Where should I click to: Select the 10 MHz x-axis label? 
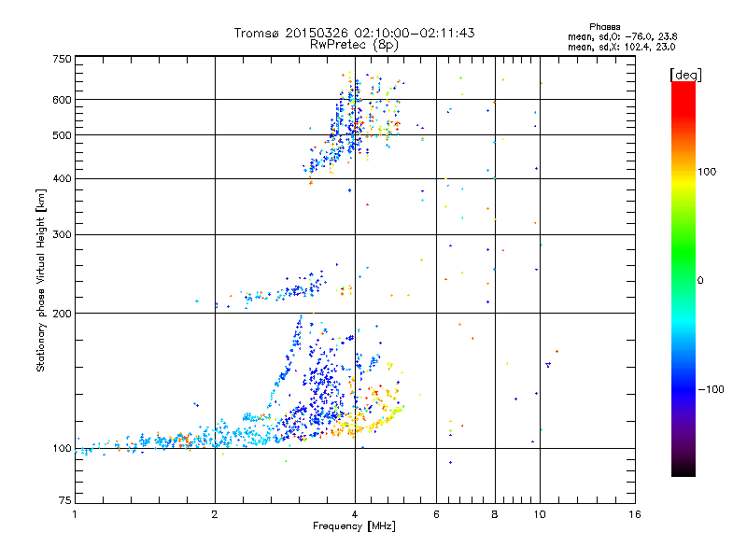tap(540, 514)
